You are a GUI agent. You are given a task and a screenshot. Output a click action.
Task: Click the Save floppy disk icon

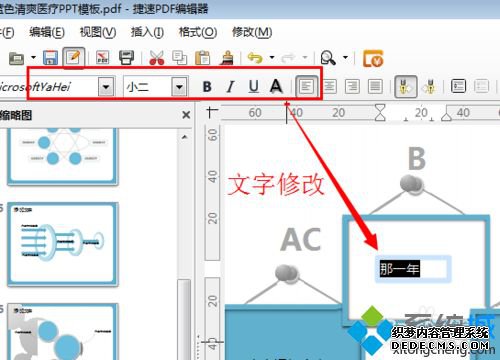click(x=50, y=58)
